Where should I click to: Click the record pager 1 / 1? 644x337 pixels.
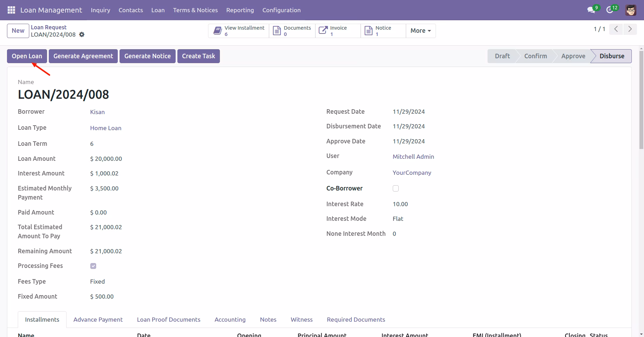(x=599, y=29)
